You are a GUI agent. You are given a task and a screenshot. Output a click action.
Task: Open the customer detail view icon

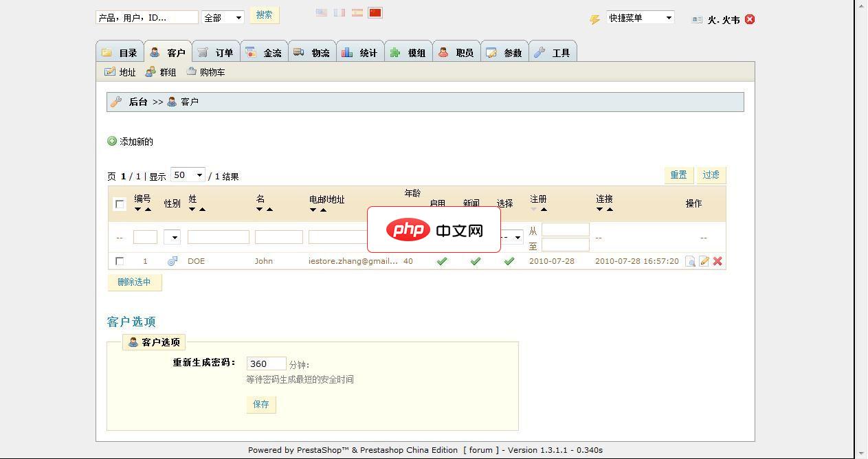(x=690, y=261)
